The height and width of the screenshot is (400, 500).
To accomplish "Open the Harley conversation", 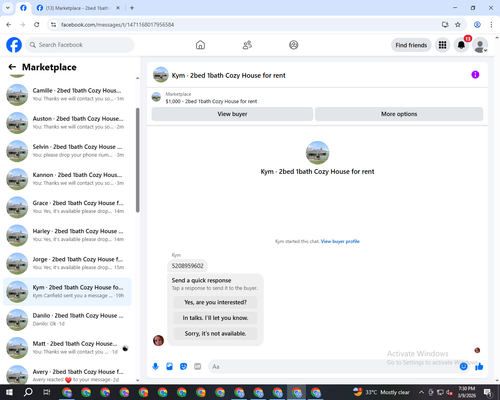I will [67, 235].
